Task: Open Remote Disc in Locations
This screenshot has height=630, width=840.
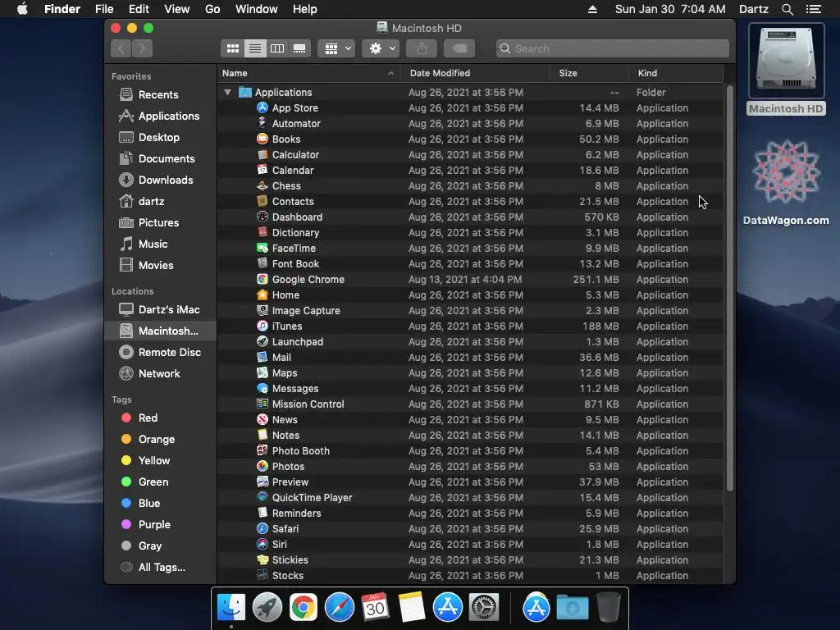Action: (x=161, y=353)
